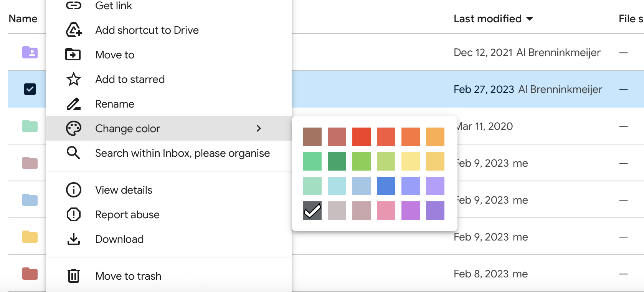Click the Last modified column header text
This screenshot has width=644, height=292.
[x=487, y=19]
